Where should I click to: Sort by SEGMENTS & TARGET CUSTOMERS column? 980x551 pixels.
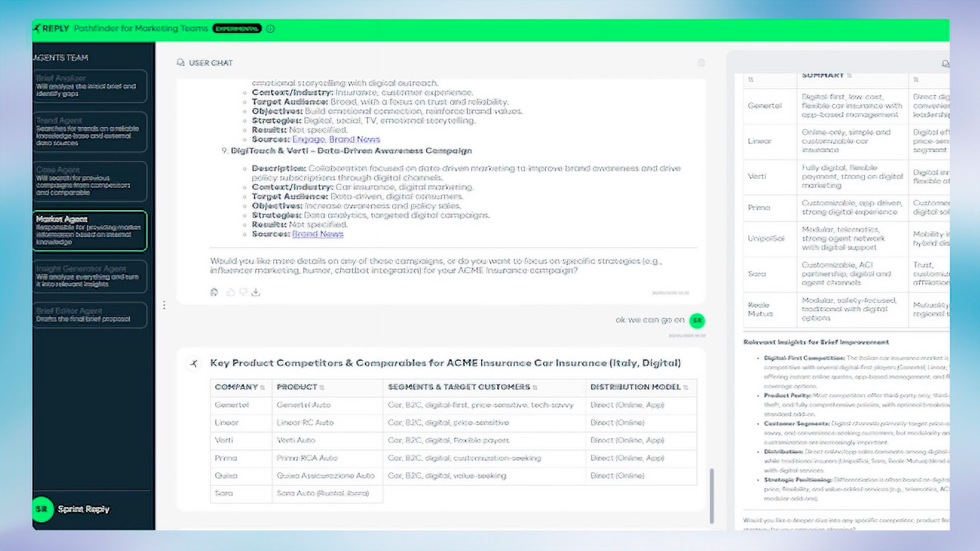[x=533, y=388]
